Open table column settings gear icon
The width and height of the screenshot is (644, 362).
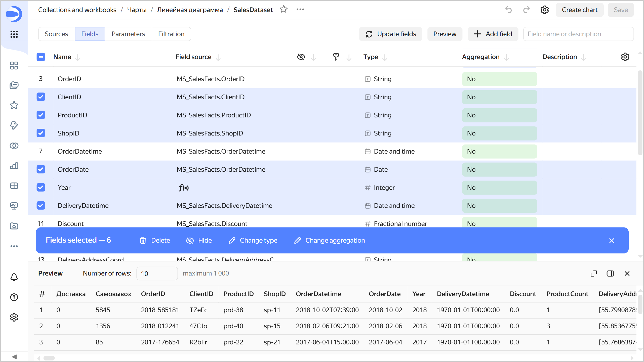pos(625,57)
